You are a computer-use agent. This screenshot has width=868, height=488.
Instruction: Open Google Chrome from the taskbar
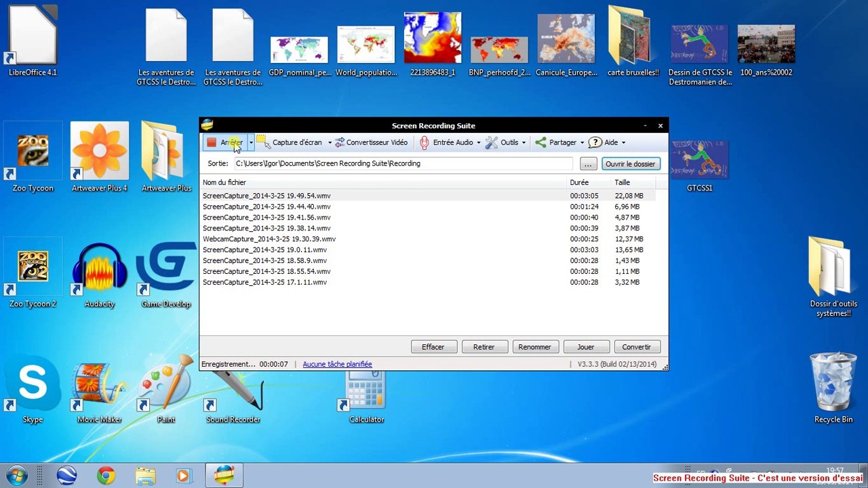tap(106, 475)
